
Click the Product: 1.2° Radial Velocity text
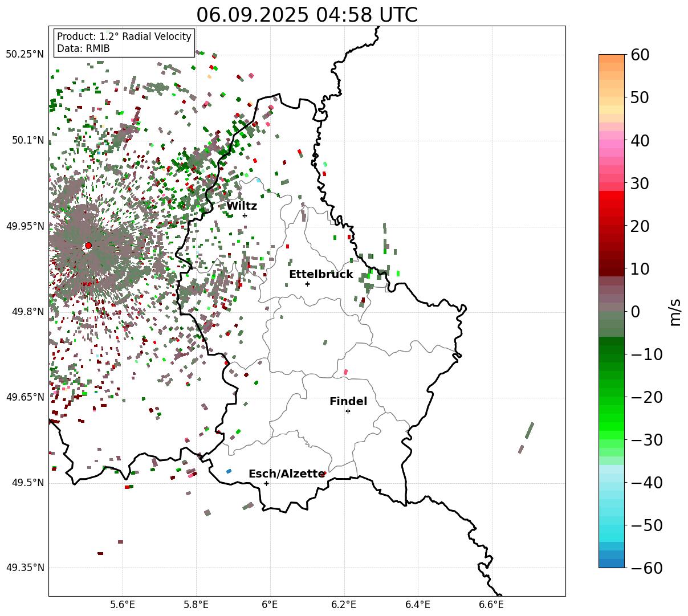coord(124,36)
